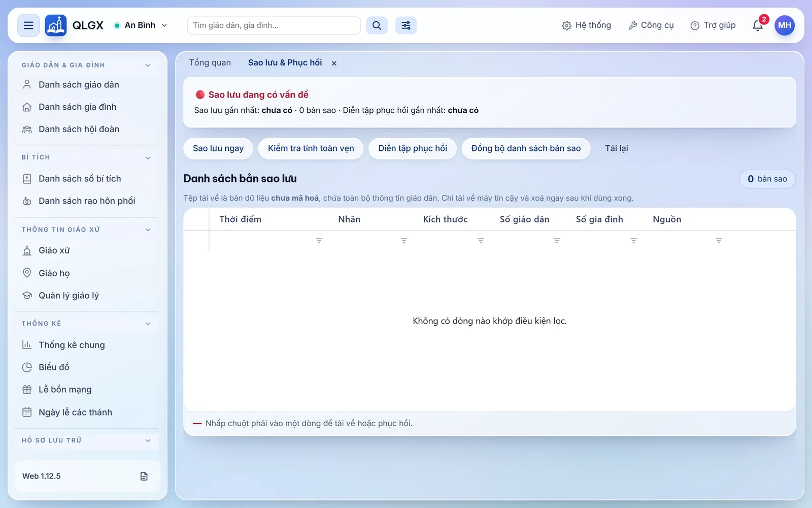Image resolution: width=812 pixels, height=508 pixels.
Task: Click the magnifier search button
Action: point(377,25)
